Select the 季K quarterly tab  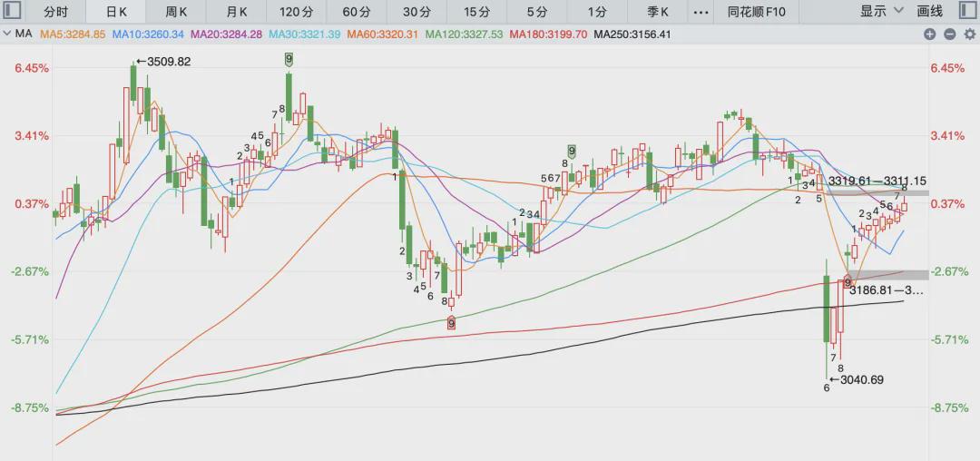click(x=658, y=12)
